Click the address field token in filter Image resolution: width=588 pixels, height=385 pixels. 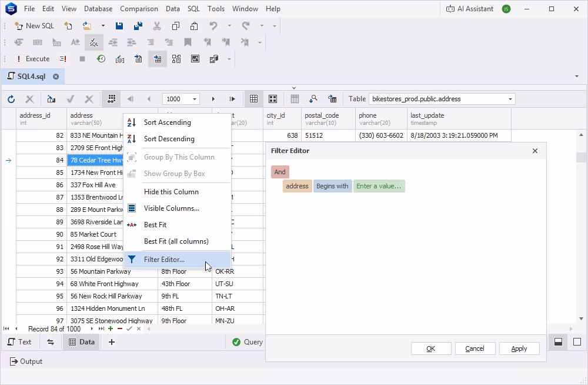297,186
